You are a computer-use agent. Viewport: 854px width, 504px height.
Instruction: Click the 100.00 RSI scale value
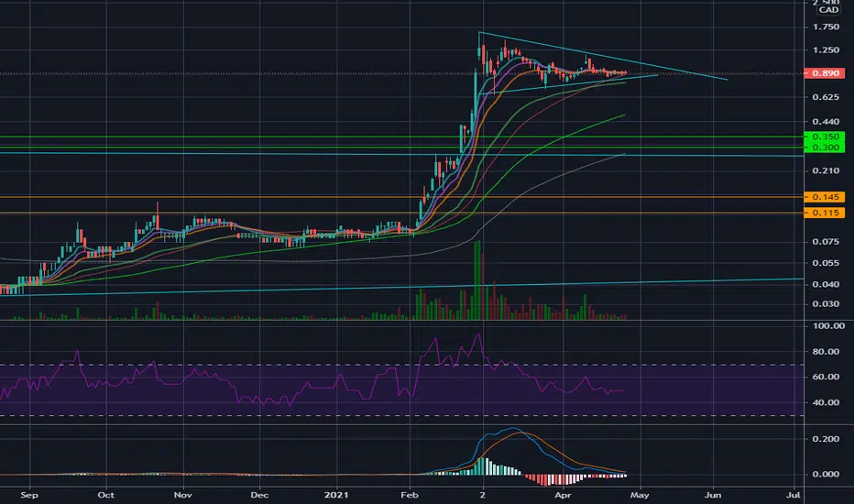827,326
